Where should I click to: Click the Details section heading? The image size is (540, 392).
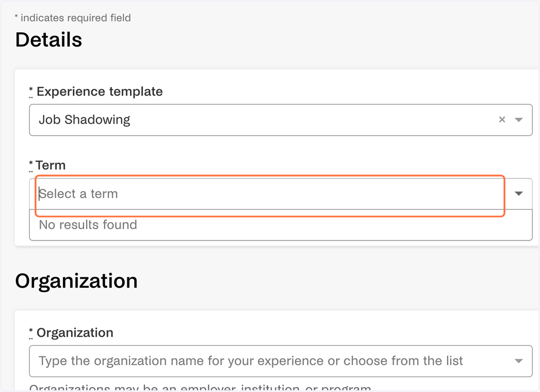(x=49, y=40)
